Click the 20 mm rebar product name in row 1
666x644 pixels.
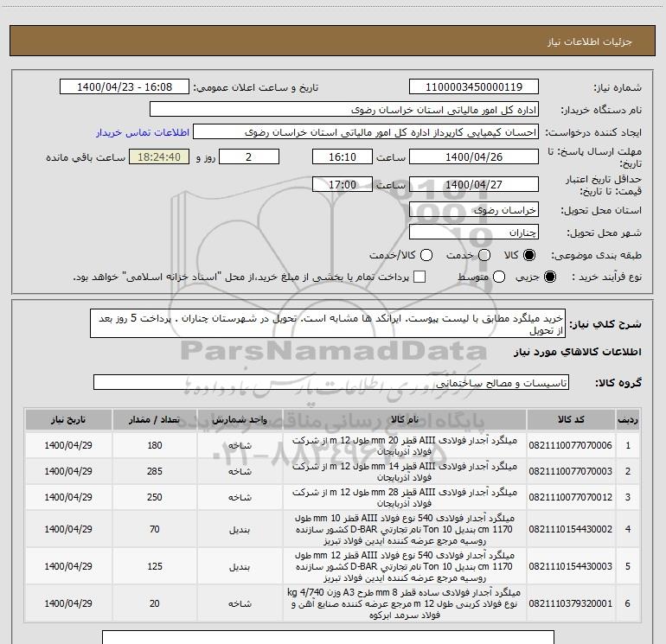point(405,446)
